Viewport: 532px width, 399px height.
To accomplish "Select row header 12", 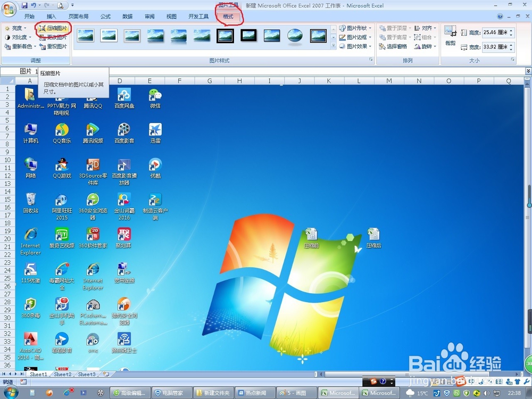I will (7, 176).
